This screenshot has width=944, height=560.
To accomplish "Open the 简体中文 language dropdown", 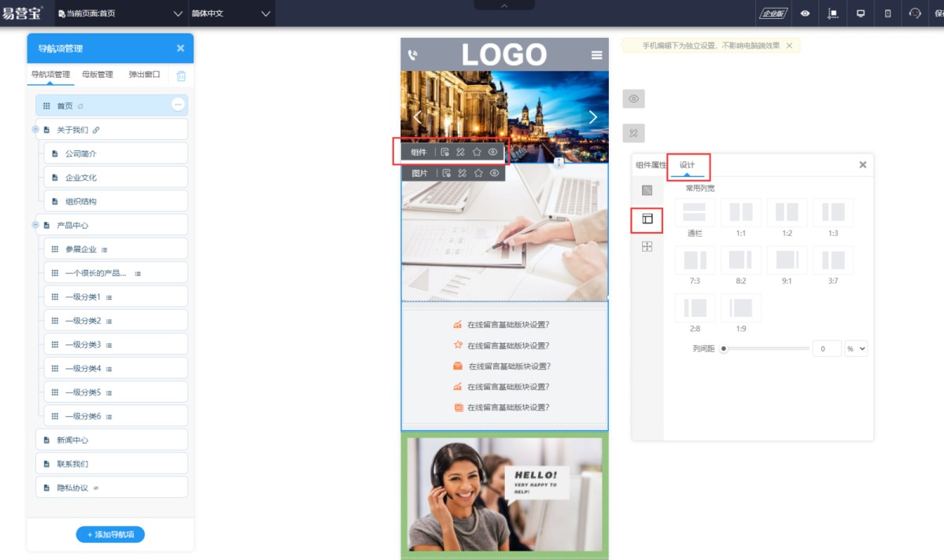I will coord(231,13).
